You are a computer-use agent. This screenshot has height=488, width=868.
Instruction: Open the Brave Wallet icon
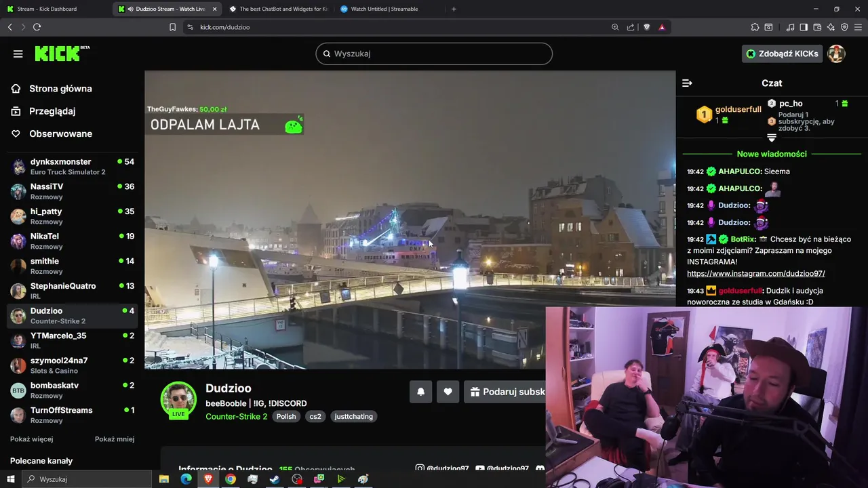[x=817, y=27]
